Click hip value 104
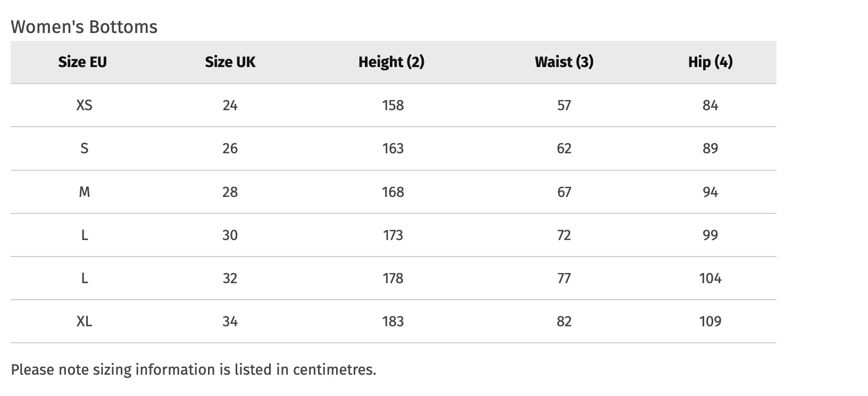 pos(711,278)
